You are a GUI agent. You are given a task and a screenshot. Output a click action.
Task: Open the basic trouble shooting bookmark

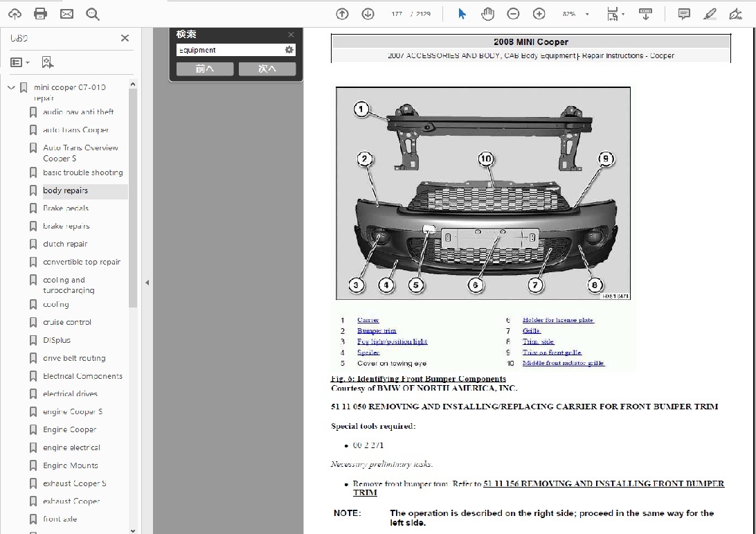coord(83,172)
